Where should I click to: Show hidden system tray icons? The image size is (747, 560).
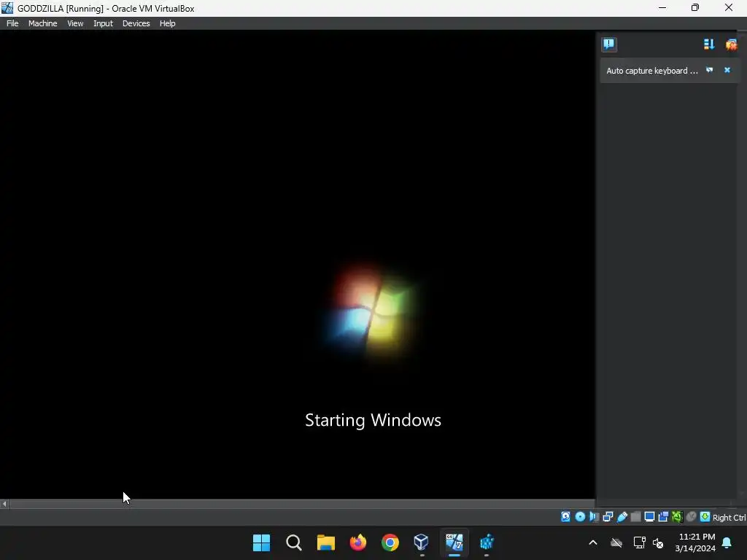pyautogui.click(x=593, y=542)
